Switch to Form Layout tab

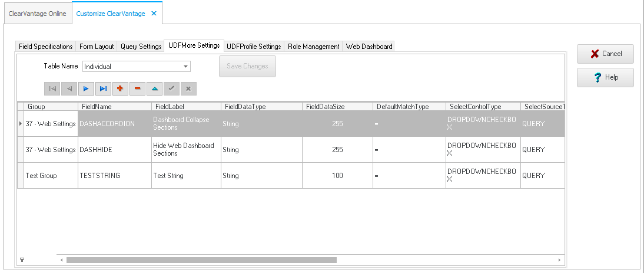(97, 47)
